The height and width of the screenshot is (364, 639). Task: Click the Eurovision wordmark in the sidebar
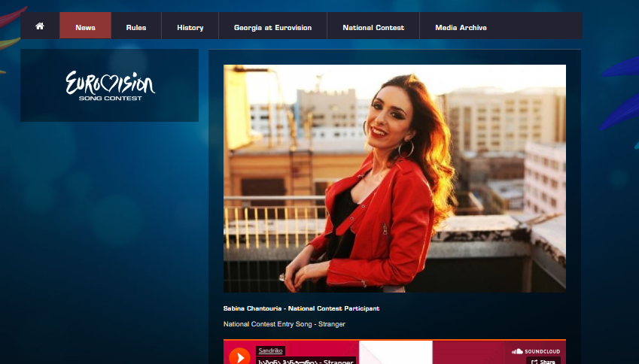coord(109,82)
